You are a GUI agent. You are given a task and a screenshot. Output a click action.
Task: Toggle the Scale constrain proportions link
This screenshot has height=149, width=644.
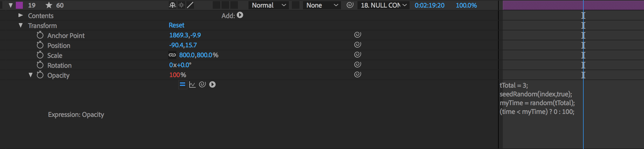[172, 55]
